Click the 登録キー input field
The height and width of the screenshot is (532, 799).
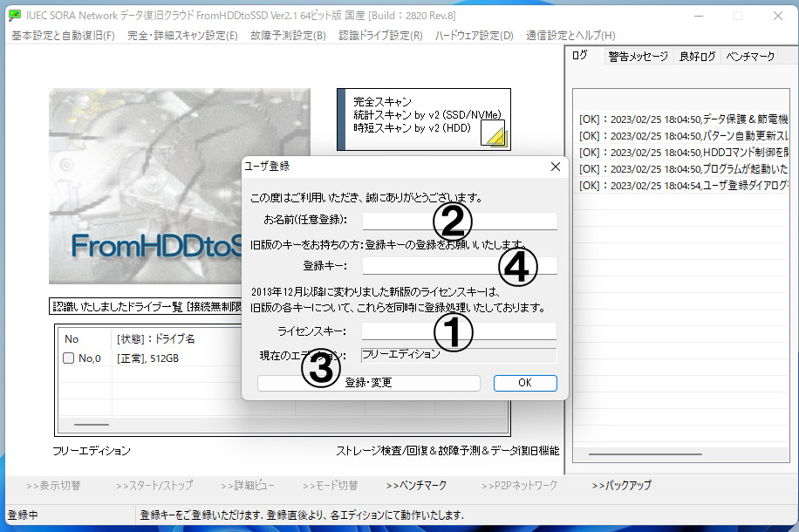point(460,265)
